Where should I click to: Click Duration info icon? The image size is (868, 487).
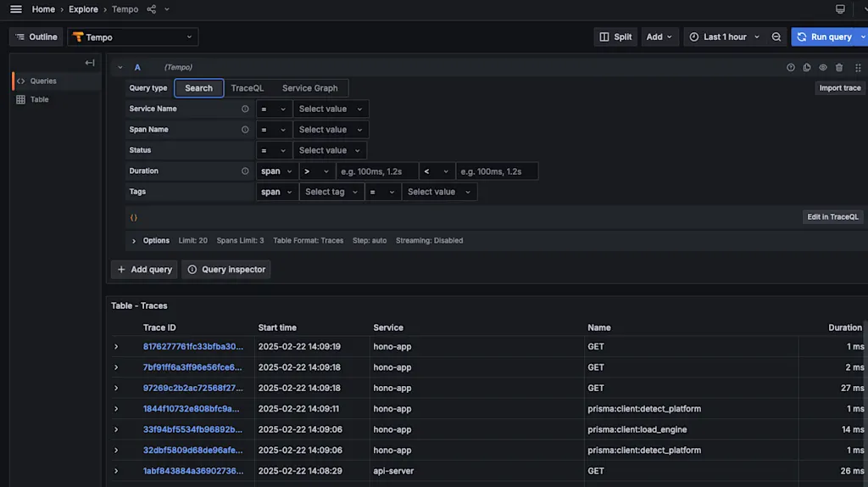[245, 171]
